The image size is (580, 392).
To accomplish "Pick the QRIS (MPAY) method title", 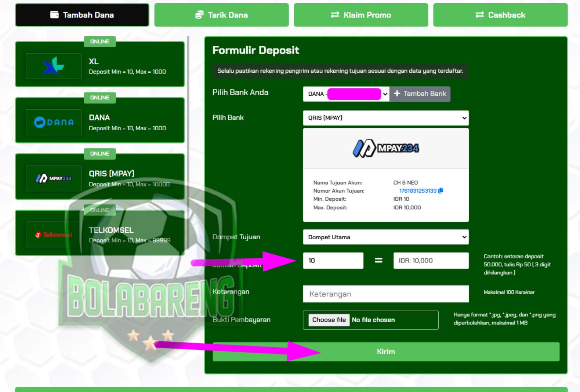I will click(x=111, y=174).
